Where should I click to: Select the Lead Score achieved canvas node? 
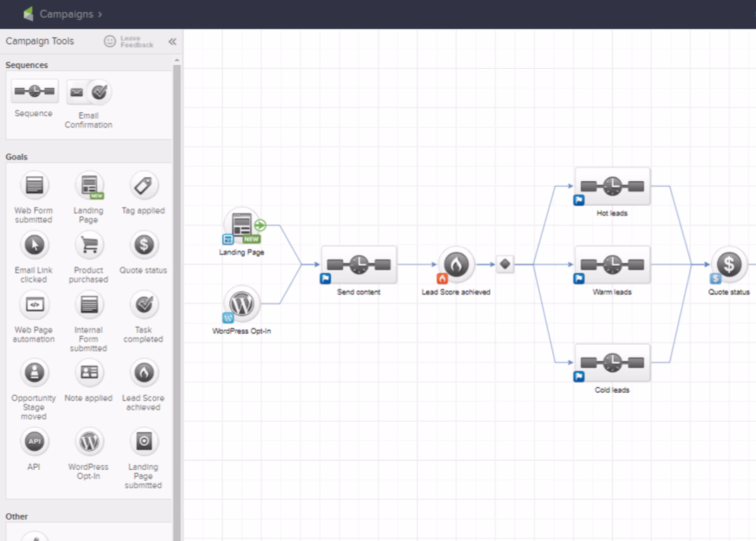pyautogui.click(x=456, y=265)
